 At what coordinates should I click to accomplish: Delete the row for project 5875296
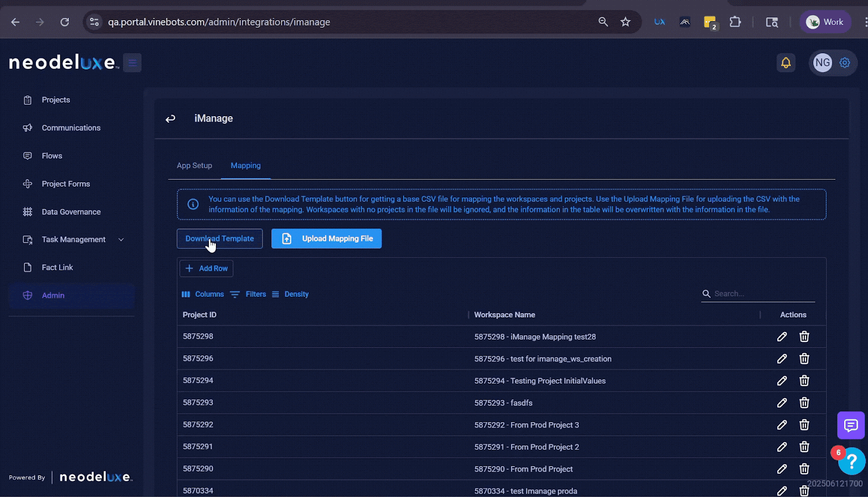(804, 359)
